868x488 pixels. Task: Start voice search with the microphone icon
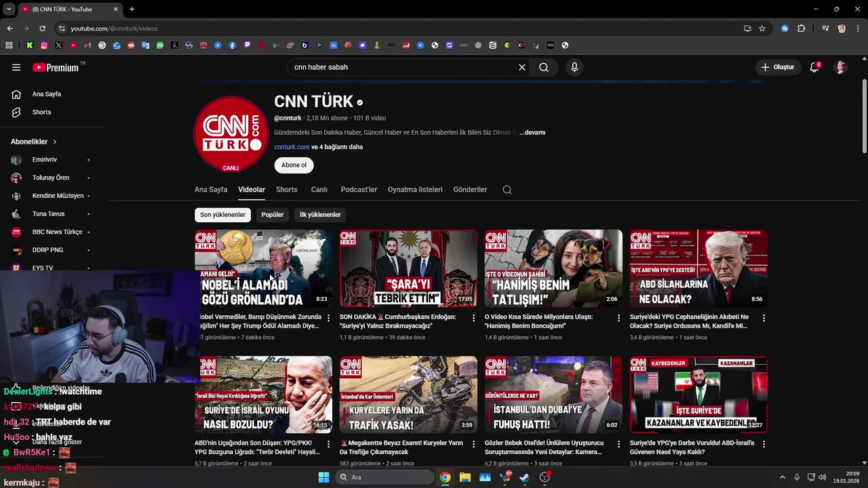pos(574,67)
